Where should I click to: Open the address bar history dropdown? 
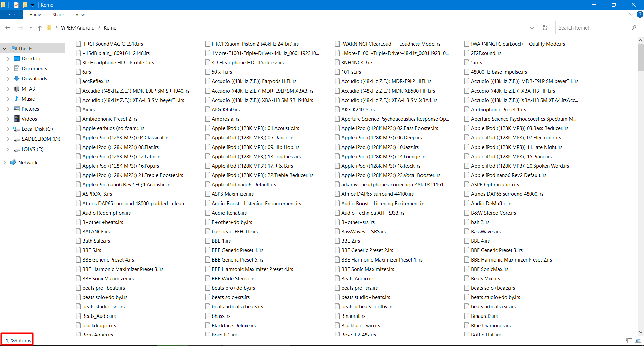532,28
